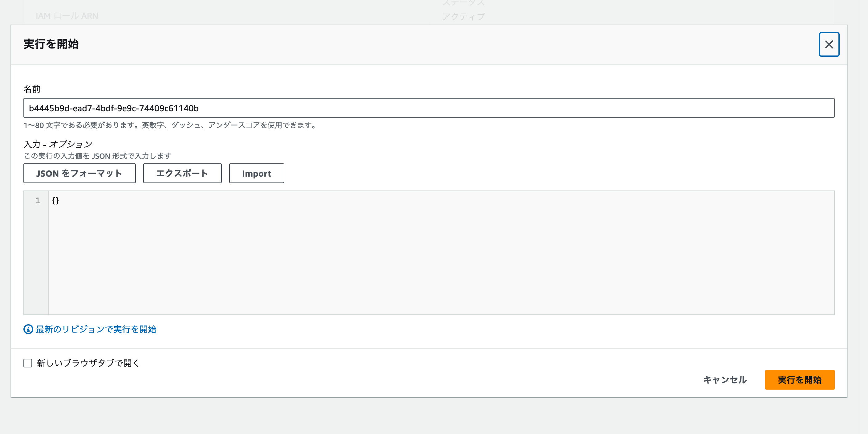Tick the 新しいブラウザタブで開く checkbox
This screenshot has height=434, width=868.
[x=28, y=363]
